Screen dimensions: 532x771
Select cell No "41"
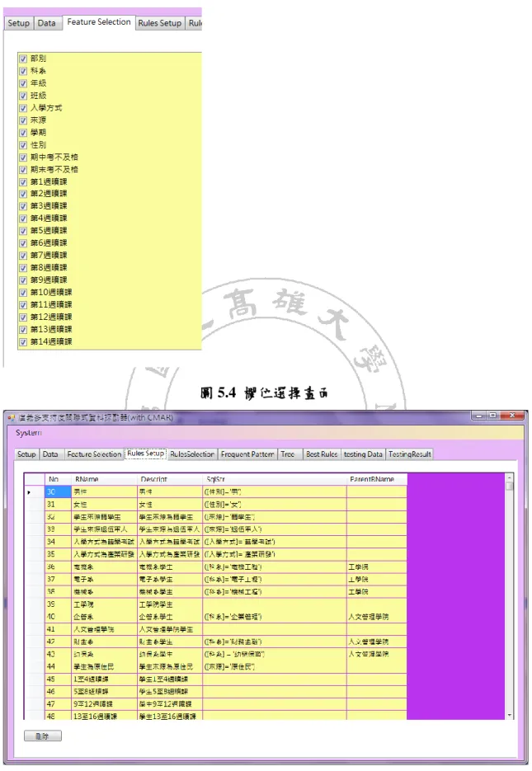[x=58, y=629]
